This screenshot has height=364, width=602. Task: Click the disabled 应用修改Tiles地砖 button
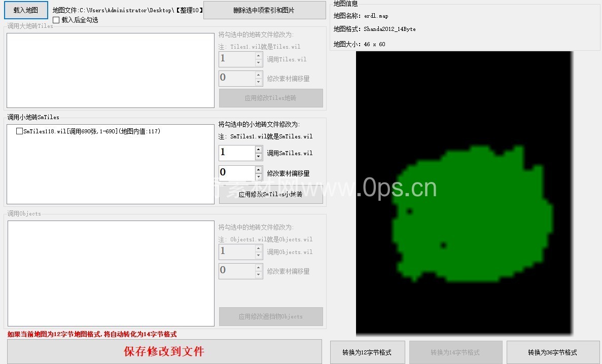click(271, 98)
